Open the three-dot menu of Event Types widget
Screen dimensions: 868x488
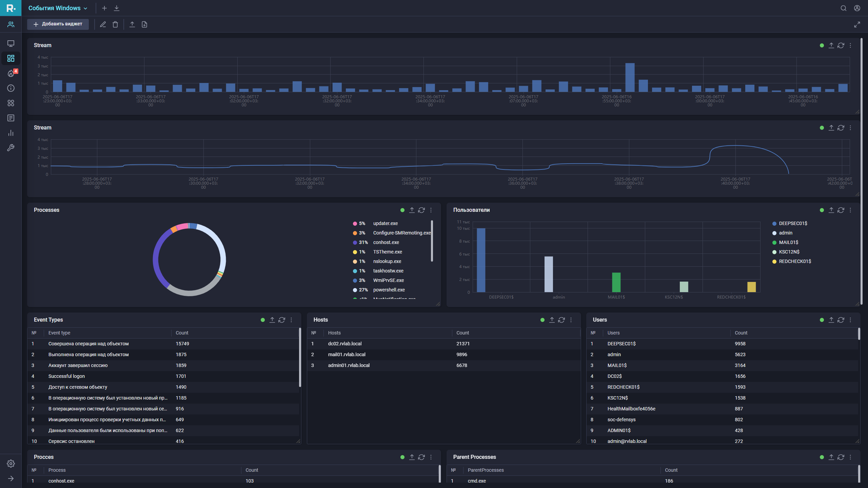point(291,320)
